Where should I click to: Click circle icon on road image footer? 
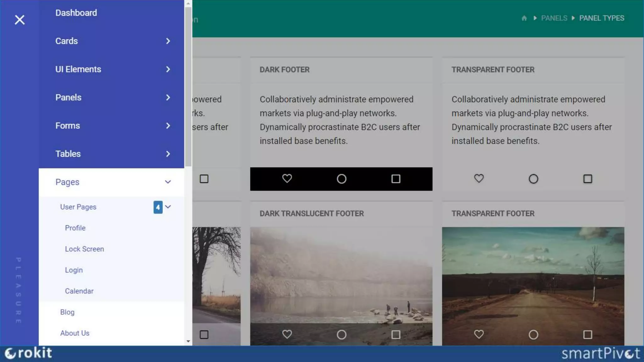[533, 334]
